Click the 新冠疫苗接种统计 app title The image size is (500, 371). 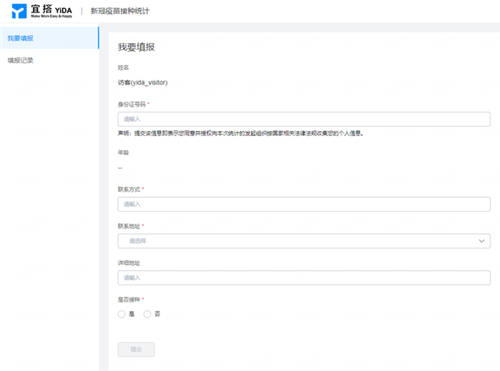pos(120,11)
